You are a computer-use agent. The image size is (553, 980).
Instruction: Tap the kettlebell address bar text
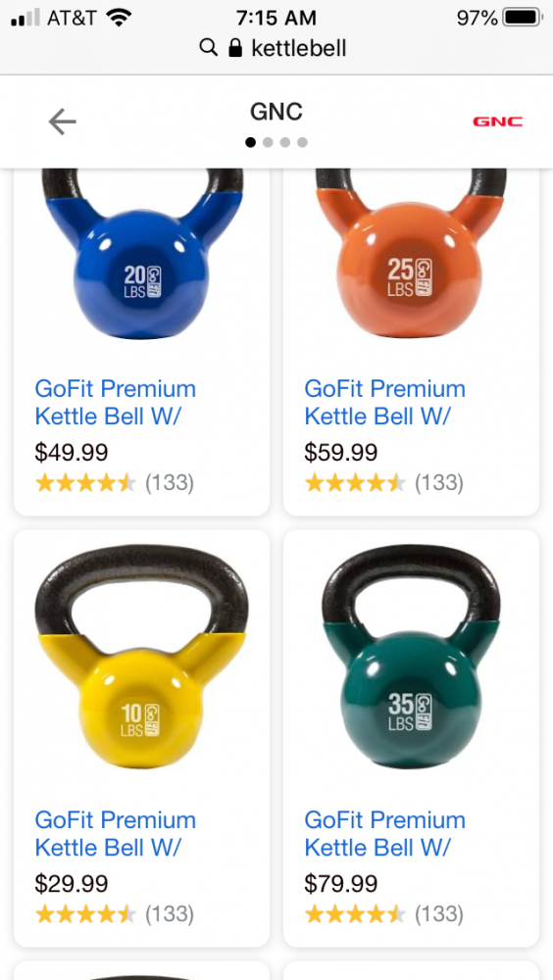coord(298,47)
